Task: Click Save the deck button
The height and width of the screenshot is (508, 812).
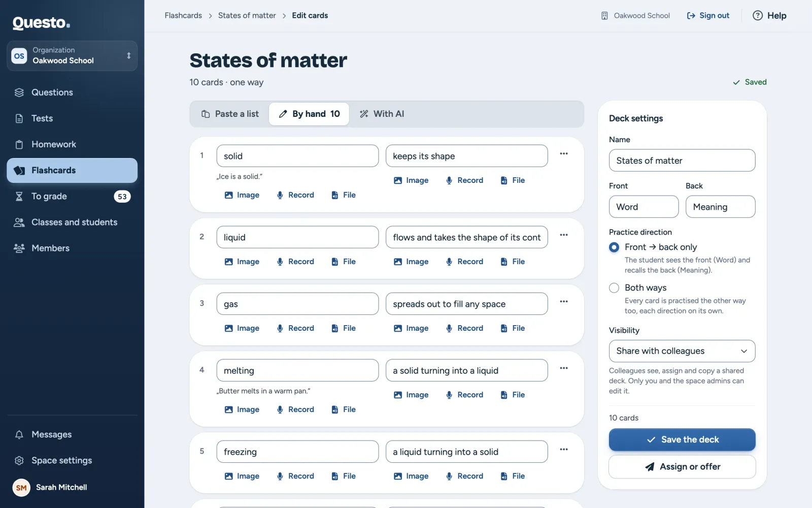Action: 682,439
